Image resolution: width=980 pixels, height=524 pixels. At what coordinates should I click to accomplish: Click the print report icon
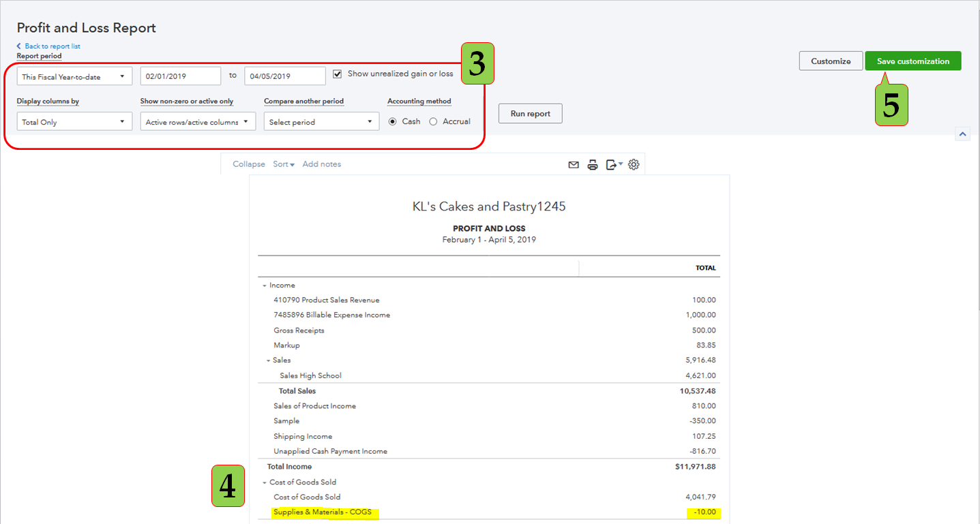(593, 165)
